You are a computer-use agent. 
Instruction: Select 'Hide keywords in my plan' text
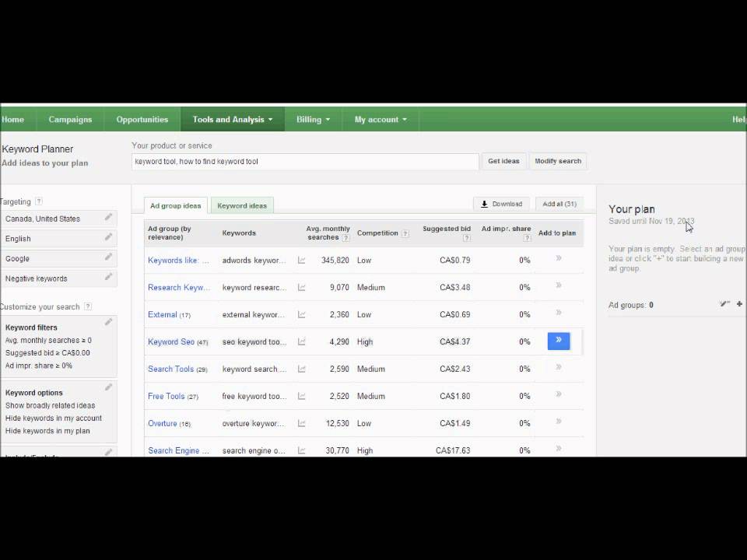(x=47, y=430)
